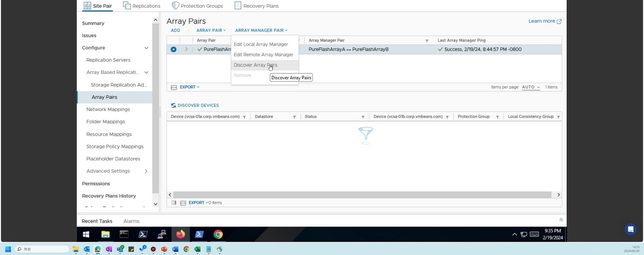Filter the Local Consistency Group column
This screenshot has height=255, width=644.
coord(558,116)
